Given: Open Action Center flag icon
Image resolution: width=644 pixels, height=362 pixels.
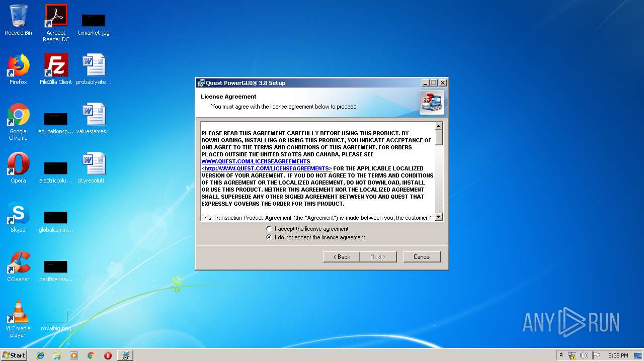Looking at the screenshot, I should coord(596,355).
